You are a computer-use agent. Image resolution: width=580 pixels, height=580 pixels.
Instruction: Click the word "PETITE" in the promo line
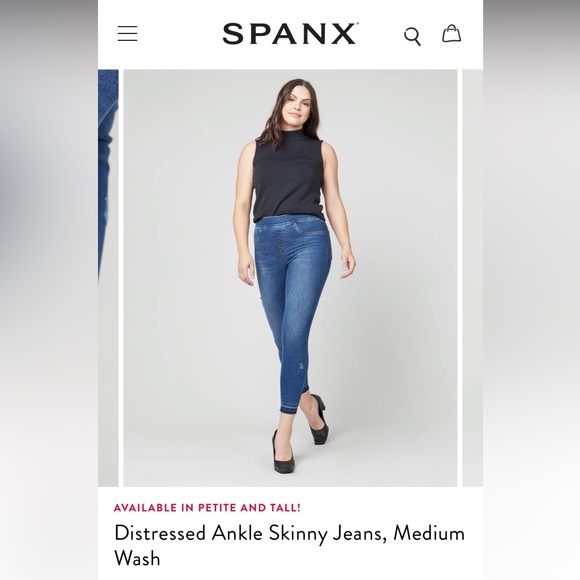click(218, 508)
